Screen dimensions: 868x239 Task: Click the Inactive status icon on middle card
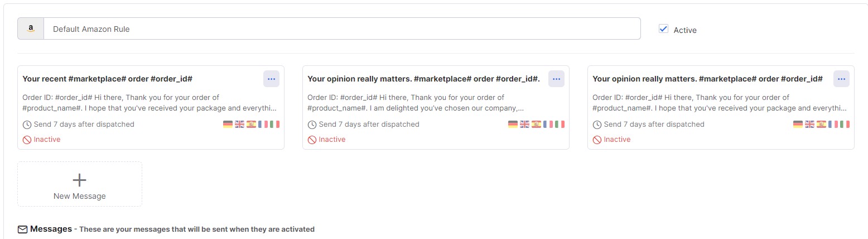click(312, 140)
